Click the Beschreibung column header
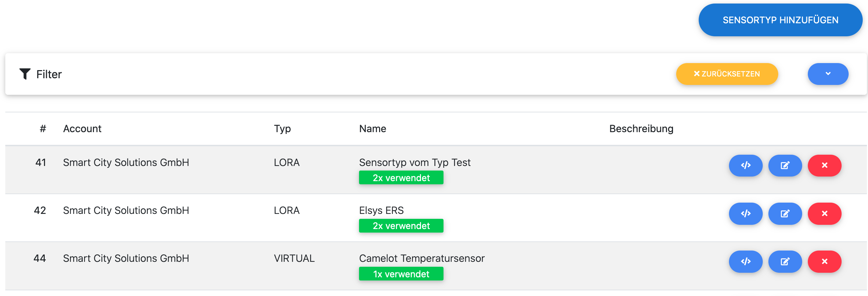Screen dimensions: 868x296 pyautogui.click(x=641, y=129)
